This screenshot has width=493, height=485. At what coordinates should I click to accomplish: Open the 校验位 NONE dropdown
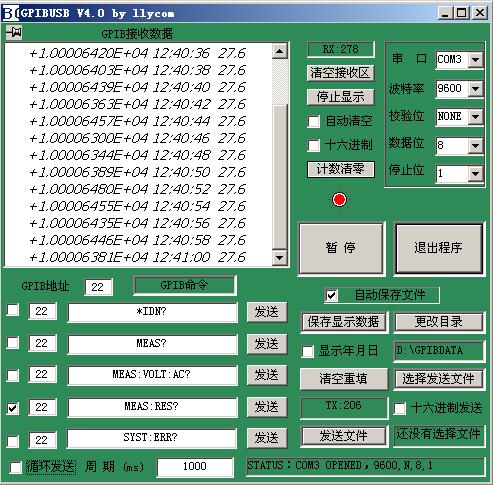(475, 117)
